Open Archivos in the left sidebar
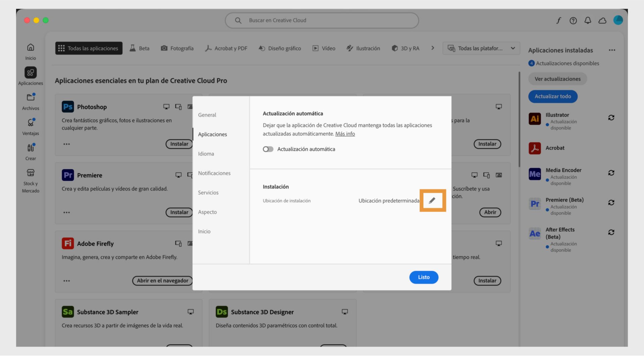The height and width of the screenshot is (356, 644). [31, 102]
